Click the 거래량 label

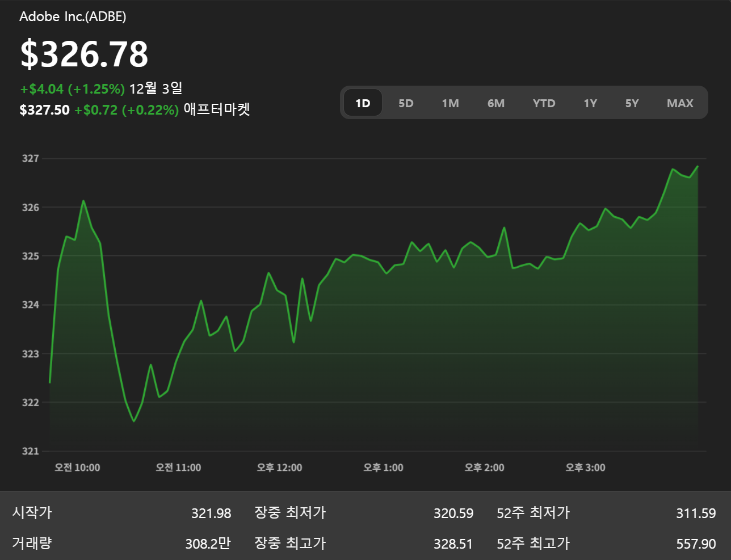coord(32,544)
